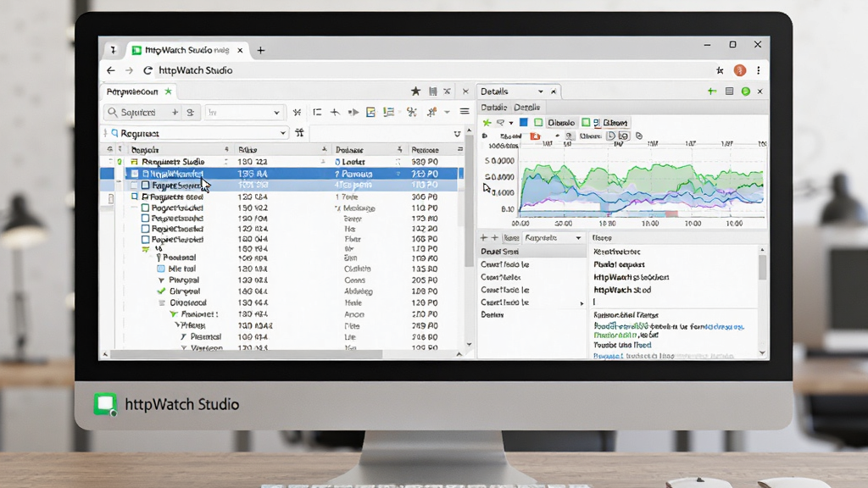
Task: Click the magnifier icon above the chart
Action: tap(569, 136)
